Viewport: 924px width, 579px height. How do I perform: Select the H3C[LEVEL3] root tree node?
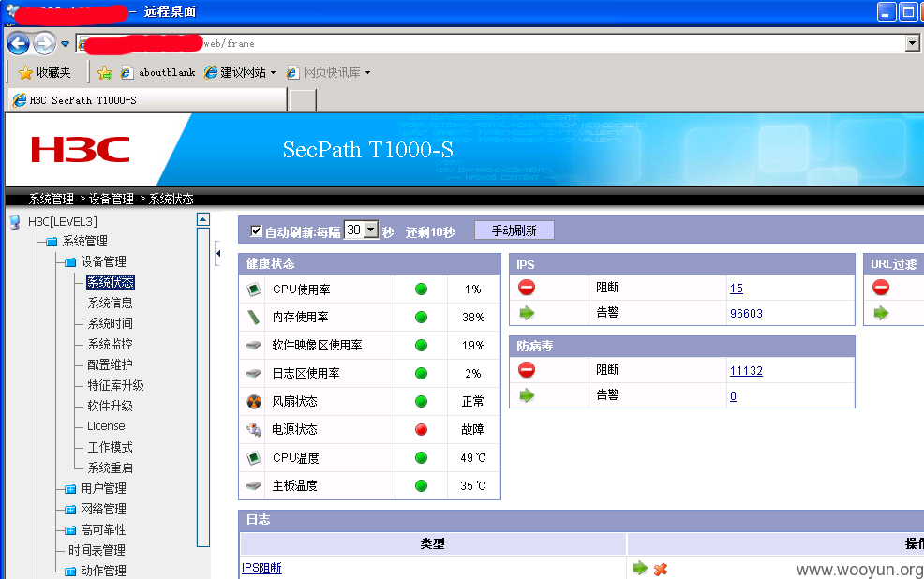point(63,221)
